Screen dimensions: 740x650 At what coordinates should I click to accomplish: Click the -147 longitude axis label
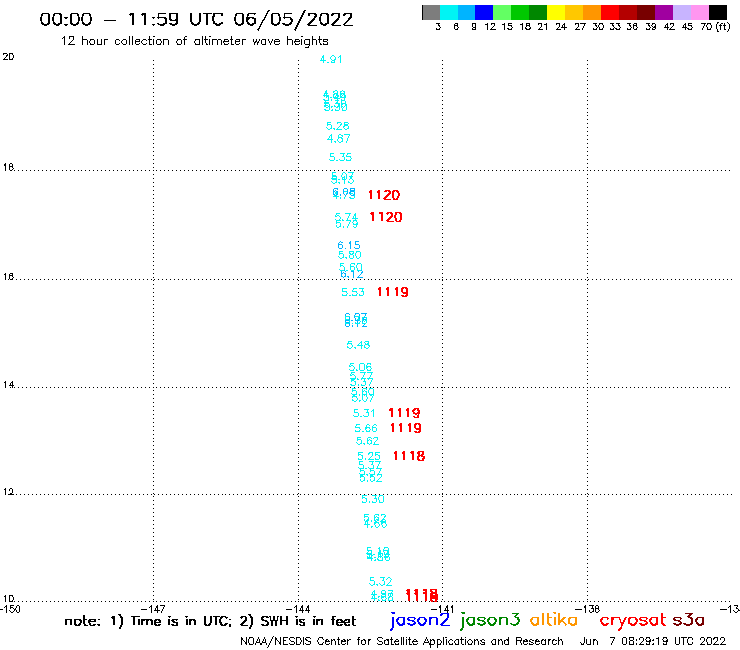click(x=153, y=609)
